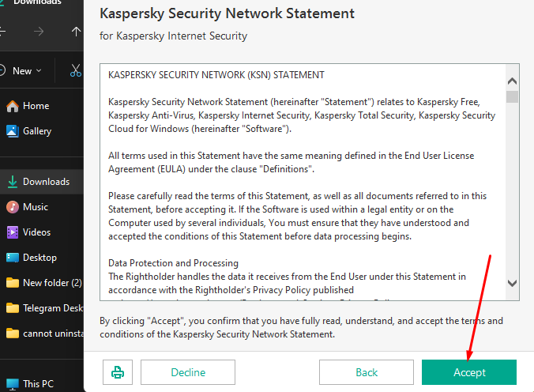Click the Cut scissors icon

tap(76, 70)
